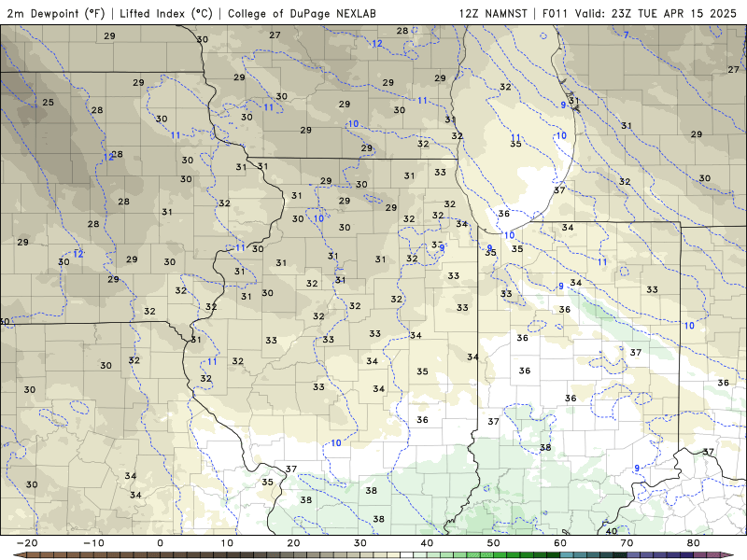Click the "-10" color scale label

coord(93,543)
